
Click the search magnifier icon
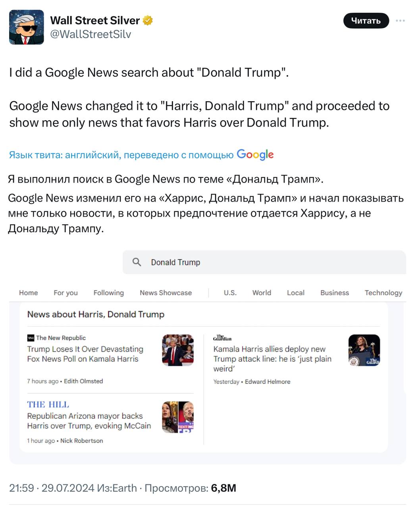point(137,262)
